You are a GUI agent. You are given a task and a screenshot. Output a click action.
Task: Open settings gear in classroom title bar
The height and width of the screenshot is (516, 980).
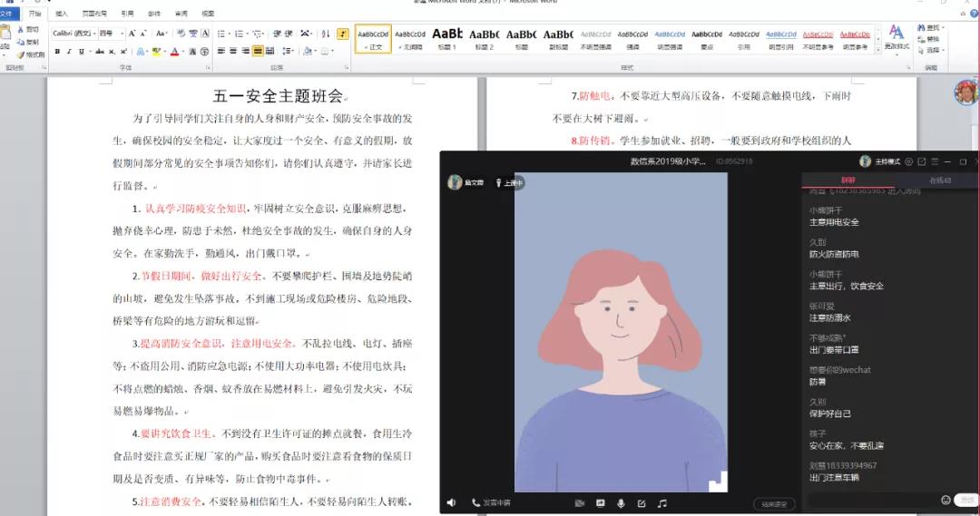point(908,161)
